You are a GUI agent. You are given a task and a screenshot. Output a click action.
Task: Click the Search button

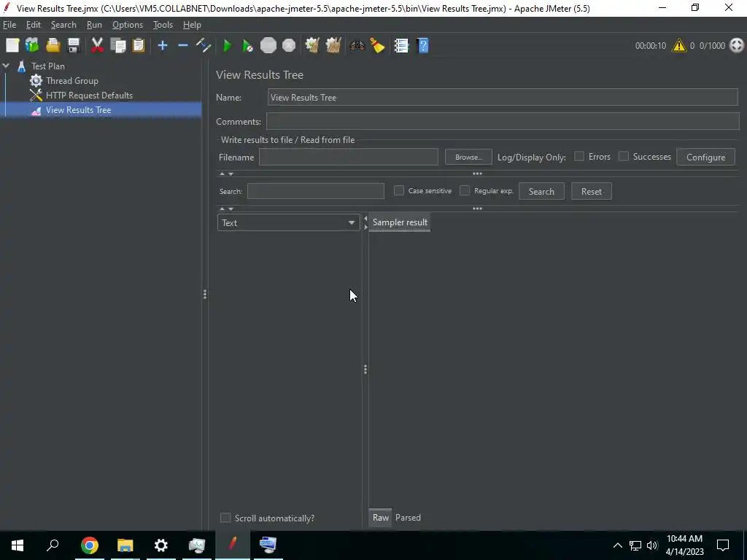pos(541,192)
